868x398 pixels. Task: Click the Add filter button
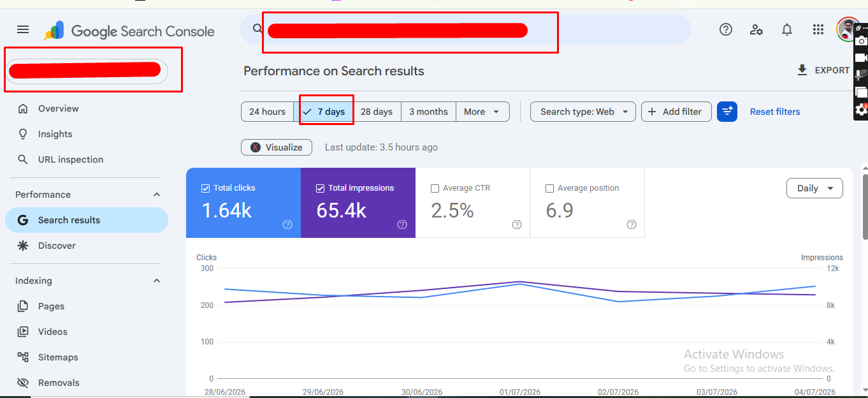[x=675, y=112]
